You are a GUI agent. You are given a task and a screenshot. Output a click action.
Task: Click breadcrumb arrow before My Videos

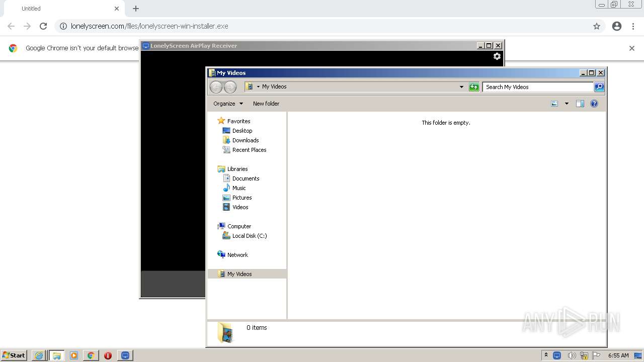click(x=258, y=87)
